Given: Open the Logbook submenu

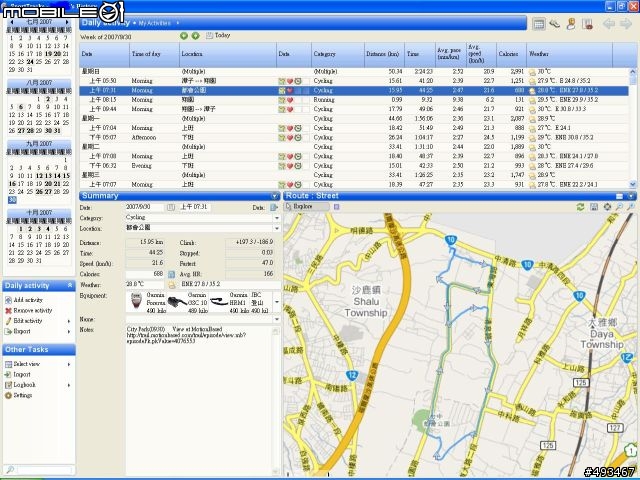Looking at the screenshot, I should point(37,385).
